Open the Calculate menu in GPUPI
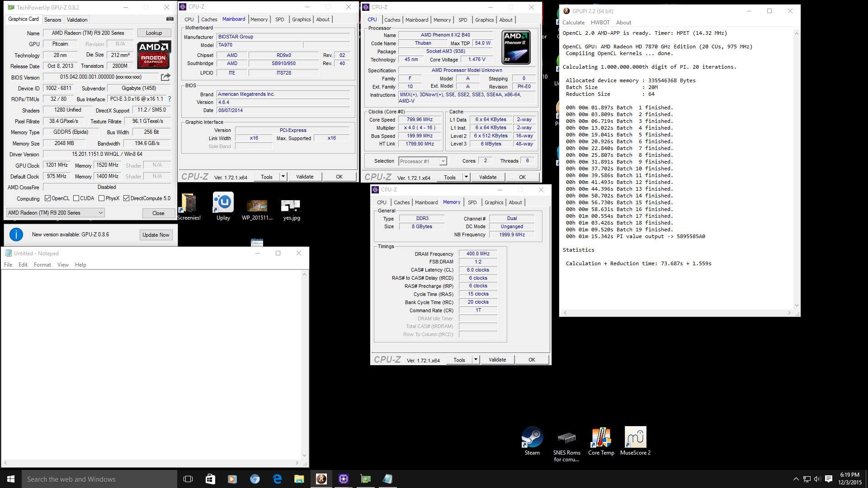This screenshot has height=488, width=868. coord(573,23)
